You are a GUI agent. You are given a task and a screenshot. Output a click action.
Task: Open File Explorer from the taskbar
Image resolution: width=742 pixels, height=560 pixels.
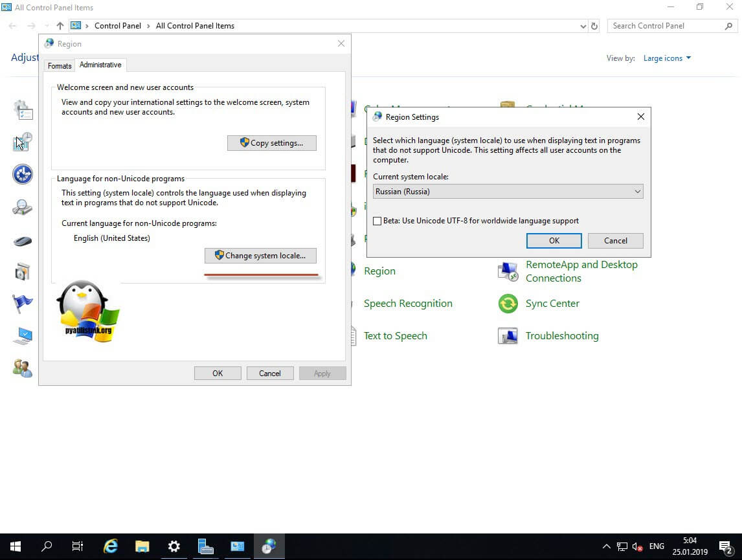[142, 546]
